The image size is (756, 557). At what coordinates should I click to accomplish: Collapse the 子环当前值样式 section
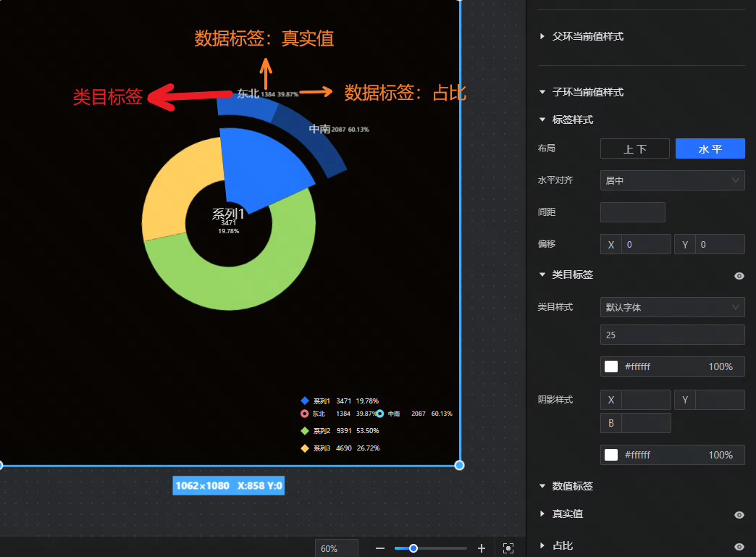pyautogui.click(x=542, y=92)
